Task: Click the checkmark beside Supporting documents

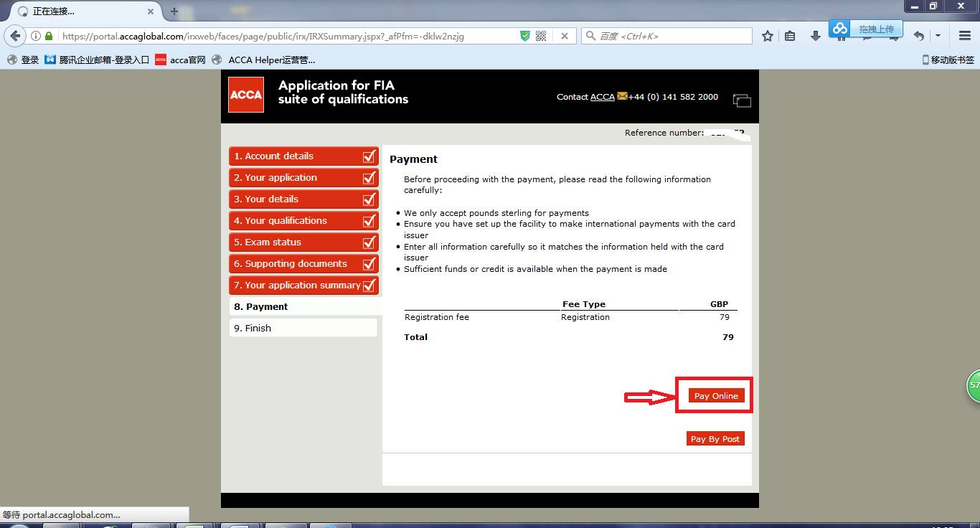Action: coord(369,264)
